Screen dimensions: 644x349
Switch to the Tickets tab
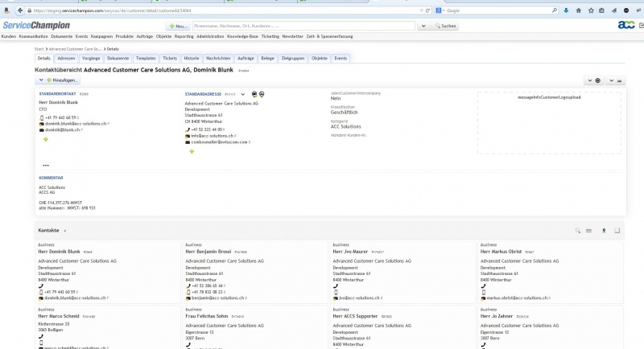(170, 58)
